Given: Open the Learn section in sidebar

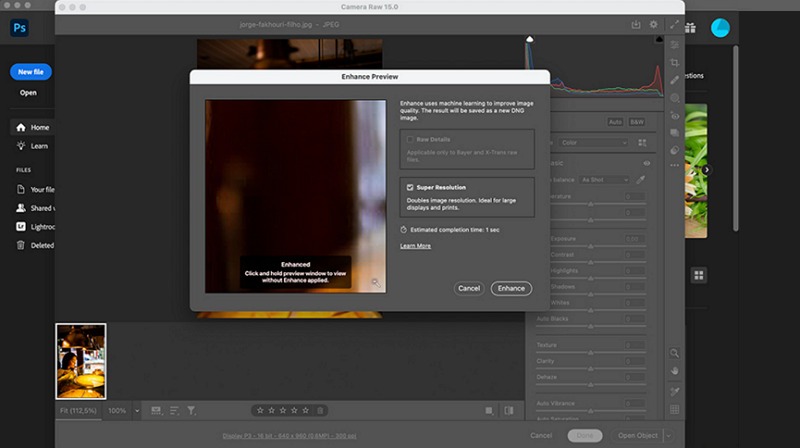Looking at the screenshot, I should [33, 146].
